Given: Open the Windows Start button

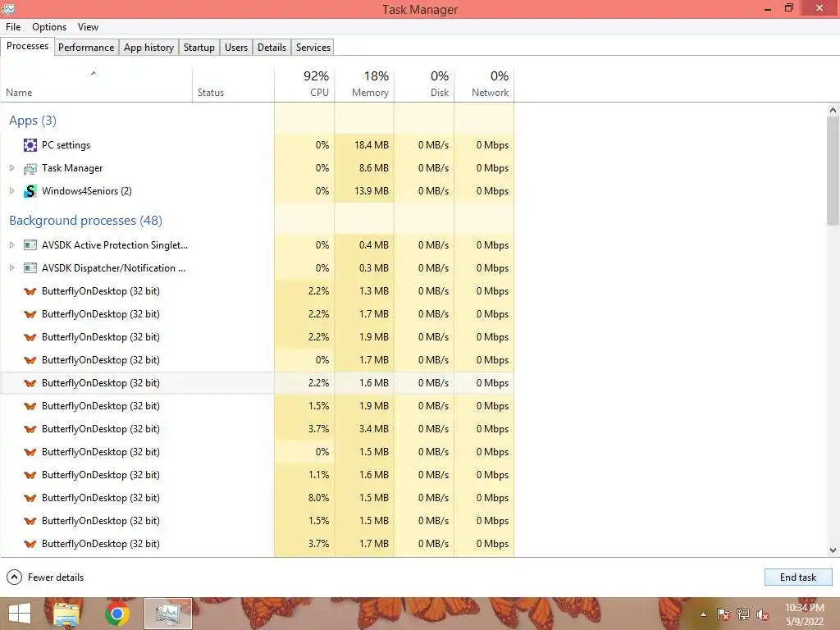Looking at the screenshot, I should [x=20, y=614].
